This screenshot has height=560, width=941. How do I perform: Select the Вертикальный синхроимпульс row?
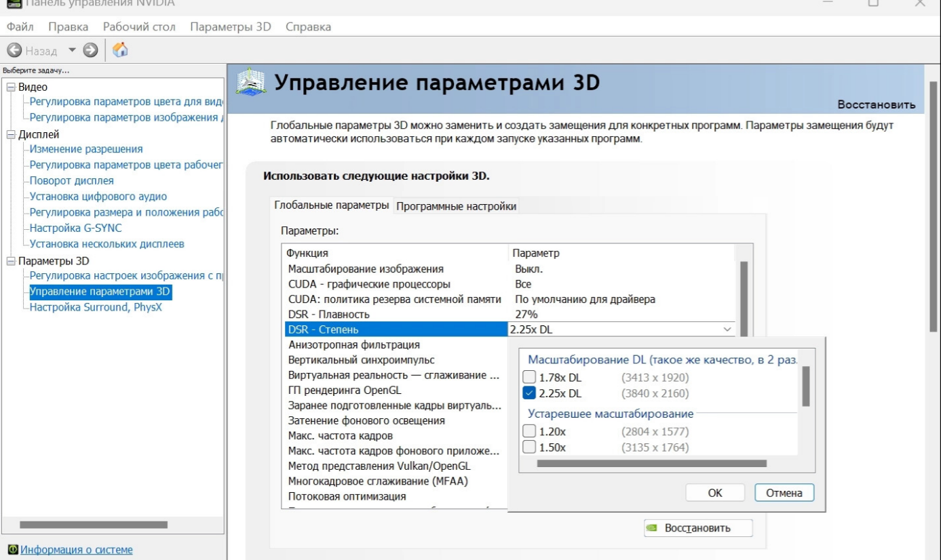(396, 360)
